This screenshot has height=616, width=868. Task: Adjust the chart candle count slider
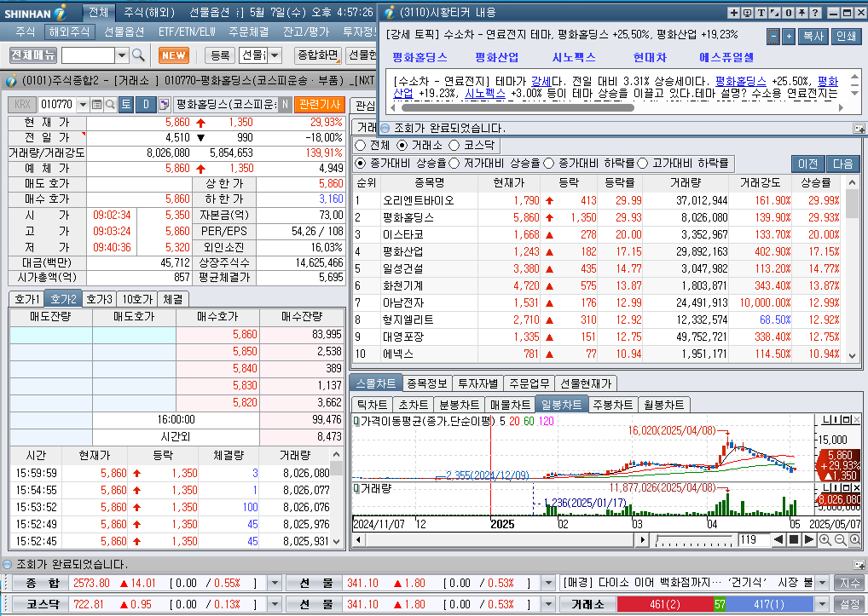point(694,539)
